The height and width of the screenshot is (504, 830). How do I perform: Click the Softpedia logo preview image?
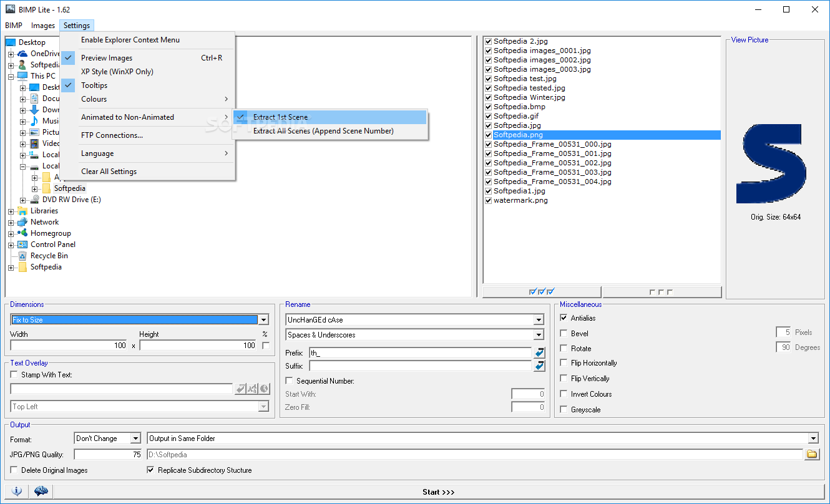pos(771,165)
